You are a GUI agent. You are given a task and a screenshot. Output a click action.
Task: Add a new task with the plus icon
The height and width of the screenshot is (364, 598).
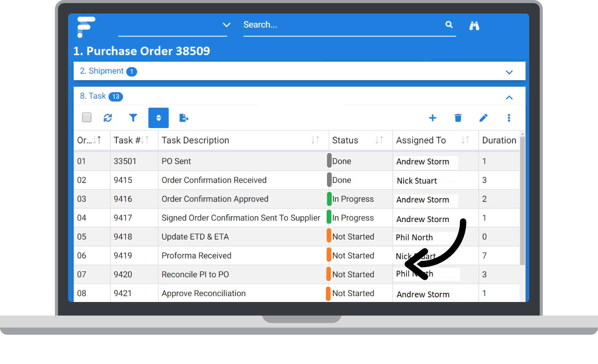point(433,118)
